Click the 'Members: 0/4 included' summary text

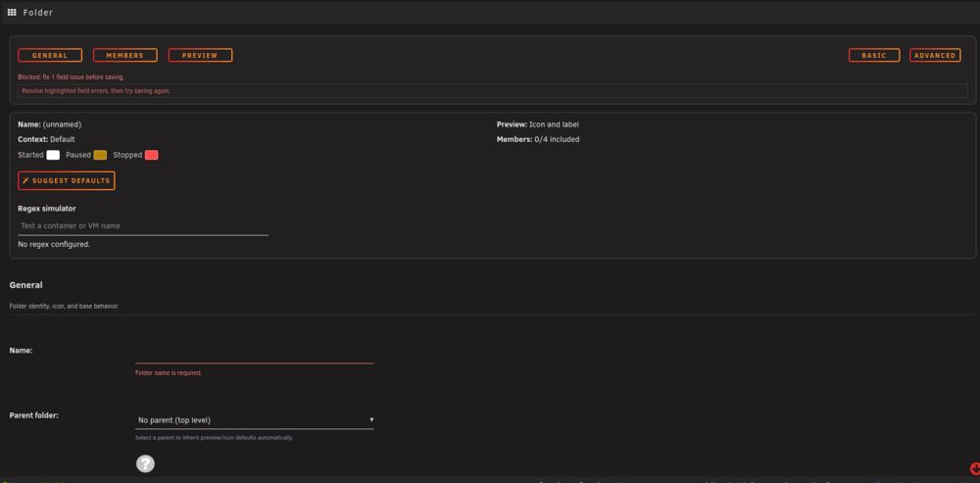click(538, 139)
